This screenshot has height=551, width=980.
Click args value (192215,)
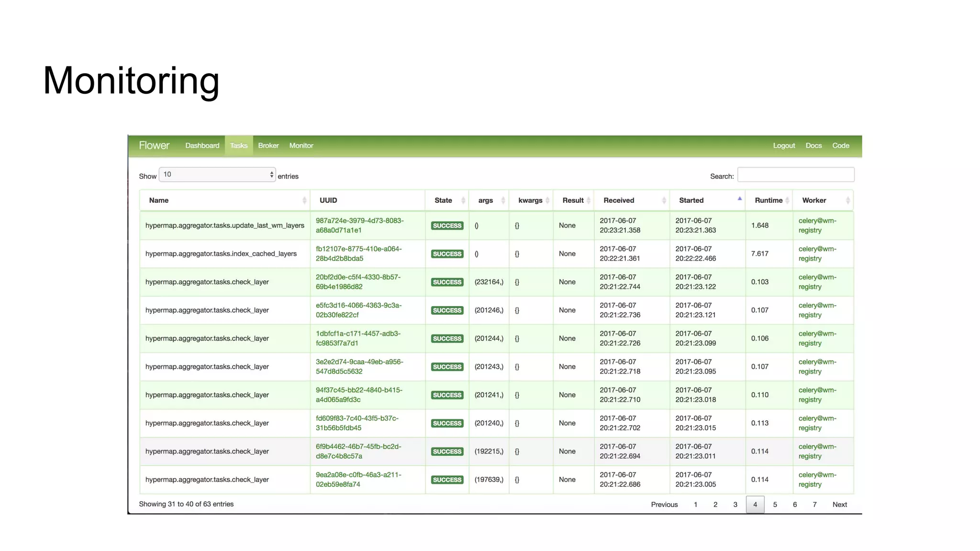pos(489,451)
